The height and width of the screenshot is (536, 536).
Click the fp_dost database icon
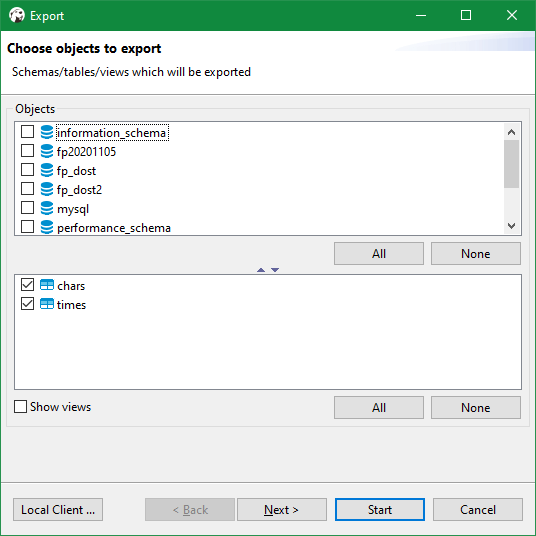coord(47,170)
